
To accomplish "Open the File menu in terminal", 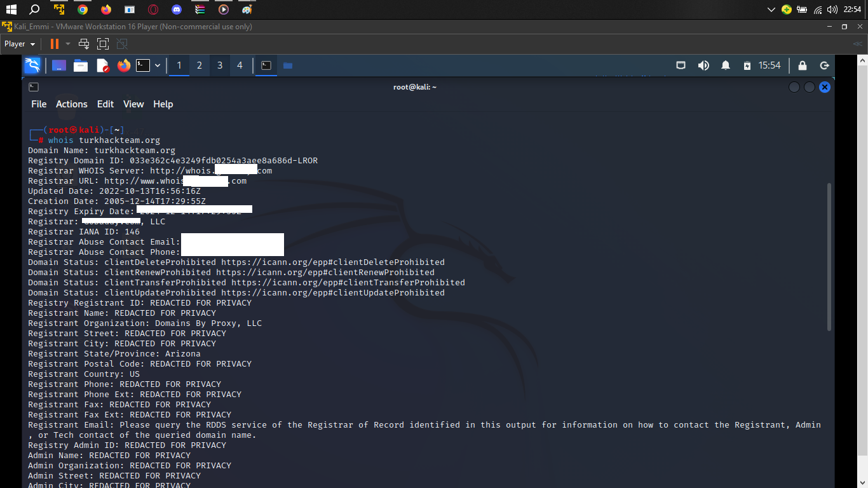I will point(39,104).
